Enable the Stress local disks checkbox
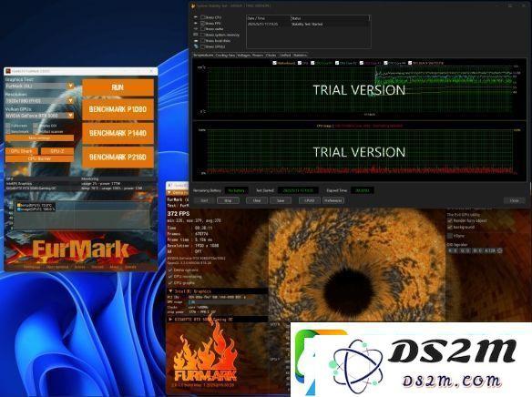 [x=202, y=41]
